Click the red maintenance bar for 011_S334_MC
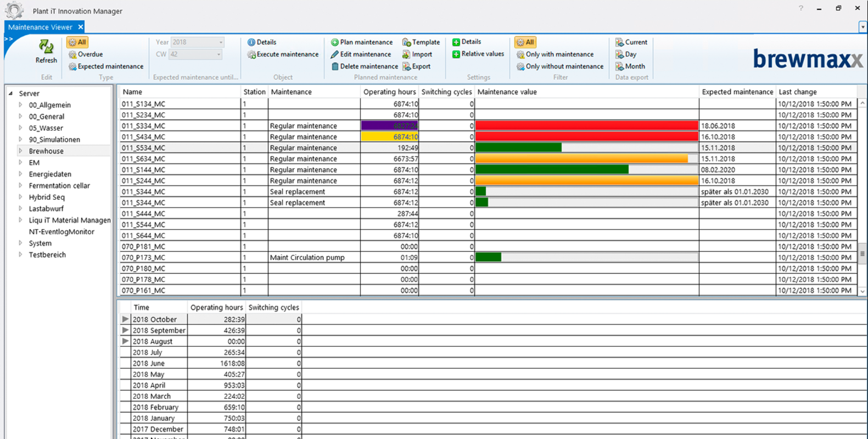The height and width of the screenshot is (439, 868). click(586, 126)
